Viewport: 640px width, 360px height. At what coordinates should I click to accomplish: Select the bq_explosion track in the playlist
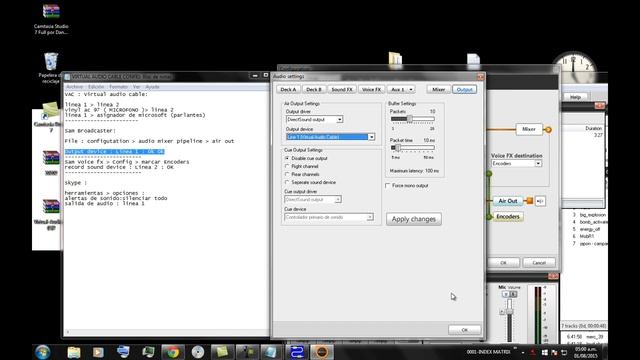point(593,214)
